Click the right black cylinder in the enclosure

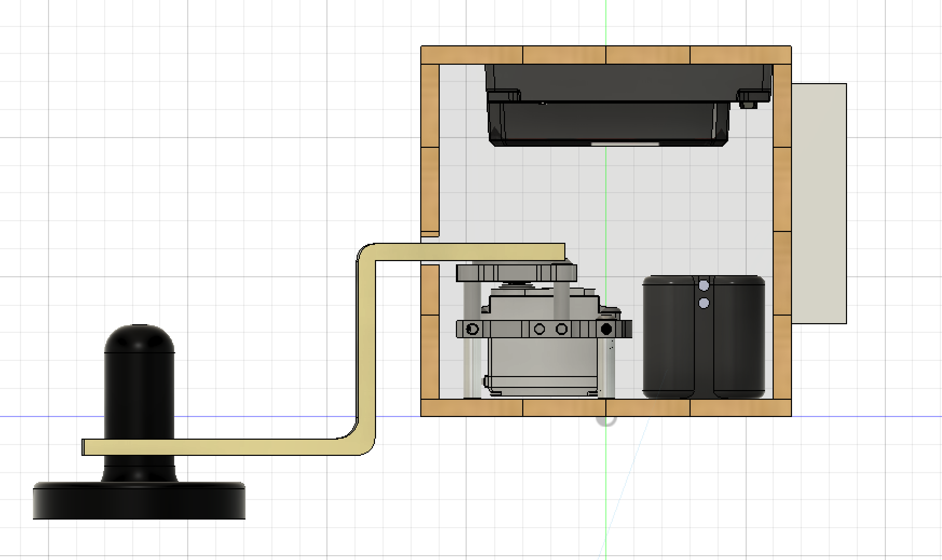(739, 337)
